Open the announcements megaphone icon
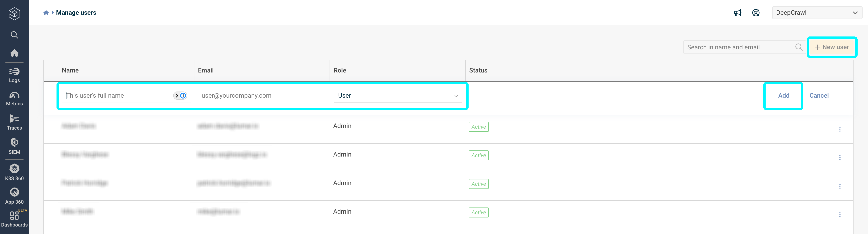Screen dimensions: 868x234 click(x=738, y=12)
